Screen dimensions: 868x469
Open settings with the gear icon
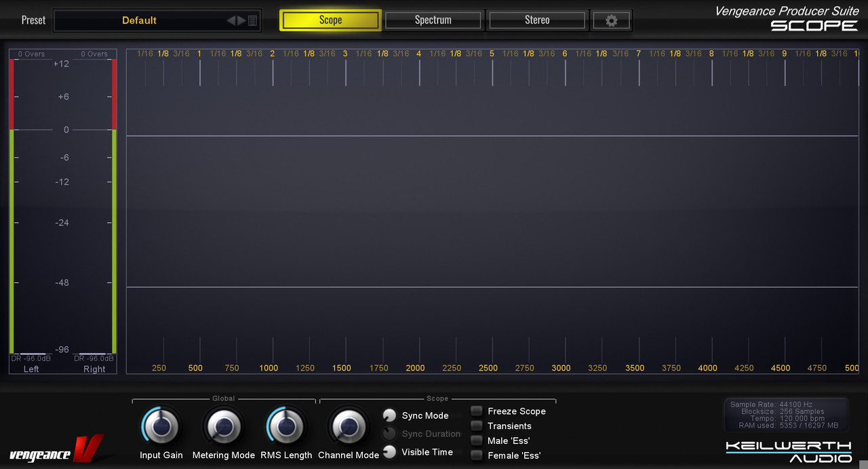(x=611, y=20)
